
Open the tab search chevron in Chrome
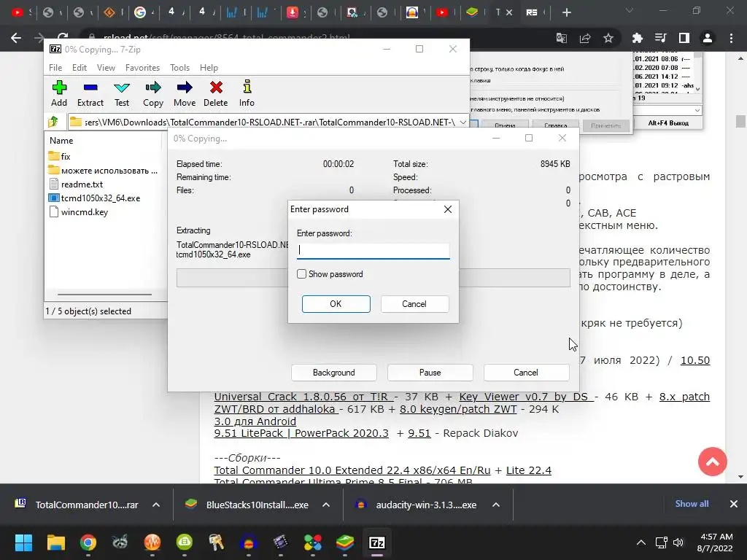(630, 10)
